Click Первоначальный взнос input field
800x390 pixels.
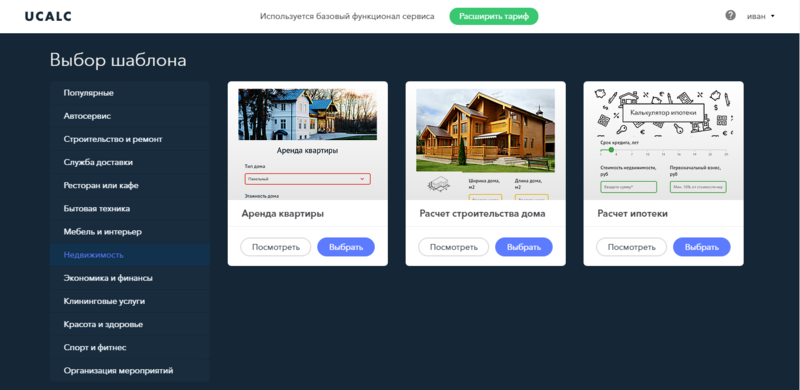698,187
